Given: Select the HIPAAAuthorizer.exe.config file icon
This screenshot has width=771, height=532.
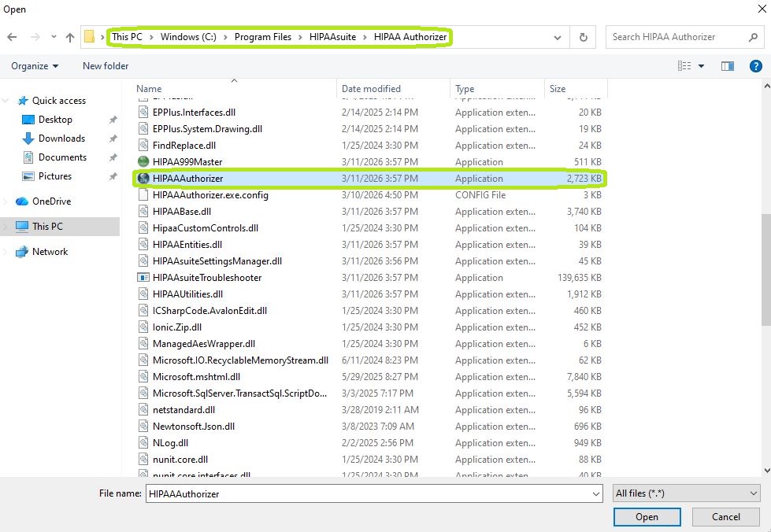Looking at the screenshot, I should (x=143, y=195).
